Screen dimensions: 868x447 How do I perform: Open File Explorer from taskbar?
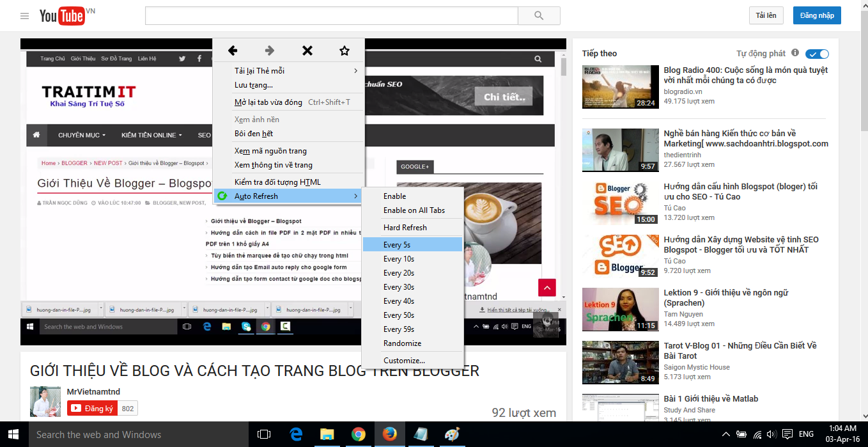pos(327,434)
